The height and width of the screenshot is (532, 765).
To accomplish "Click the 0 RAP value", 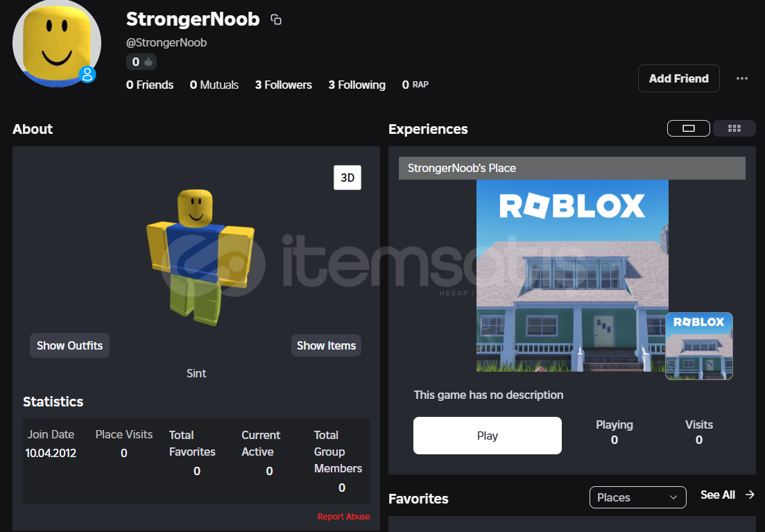I will 415,85.
